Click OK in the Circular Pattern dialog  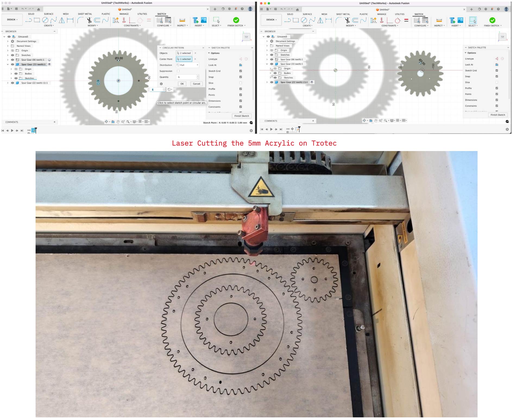tap(182, 84)
